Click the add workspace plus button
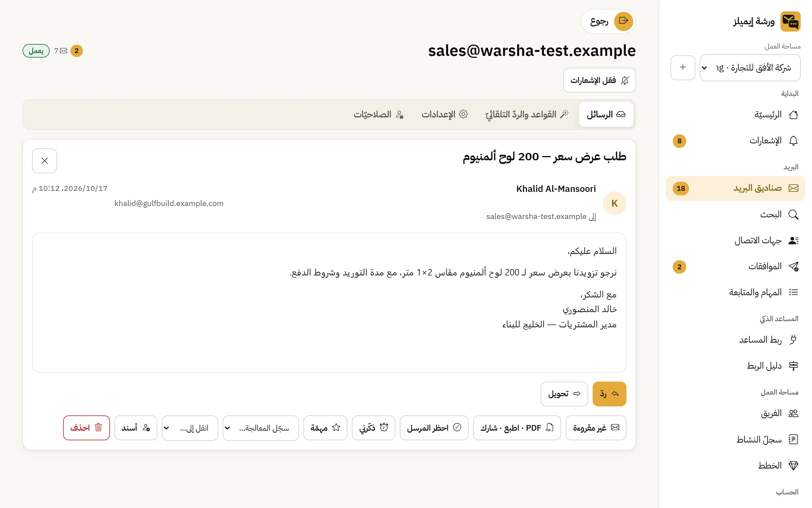The width and height of the screenshot is (812, 508). pyautogui.click(x=683, y=67)
